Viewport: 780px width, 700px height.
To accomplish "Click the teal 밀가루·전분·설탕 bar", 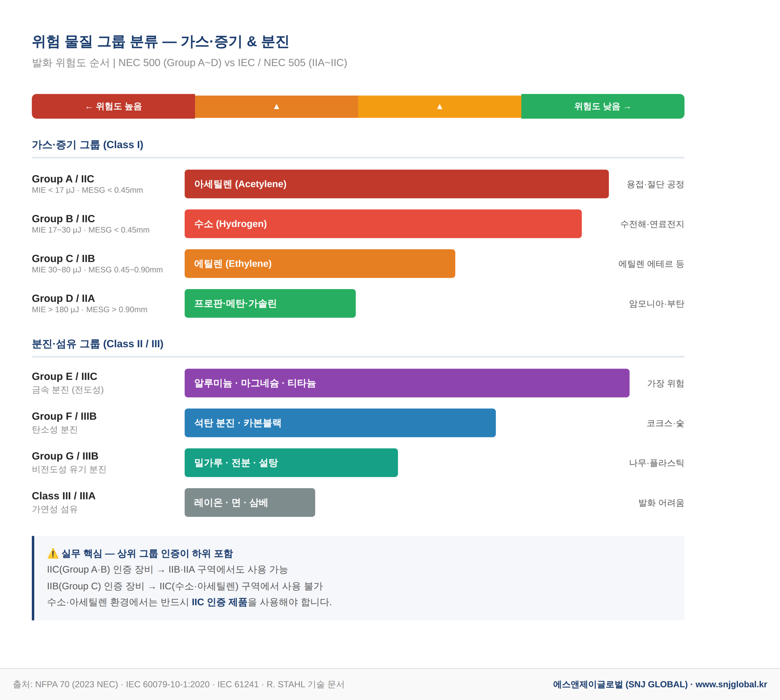I will [291, 463].
